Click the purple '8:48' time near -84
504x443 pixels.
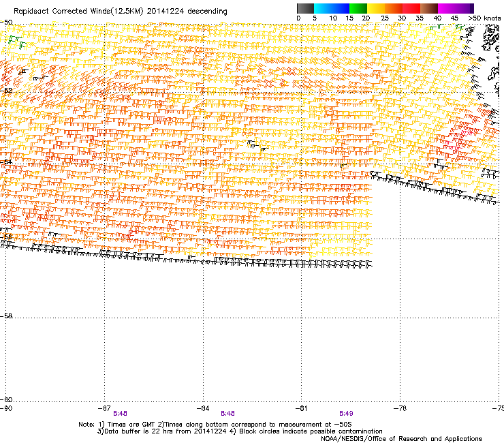(x=227, y=414)
